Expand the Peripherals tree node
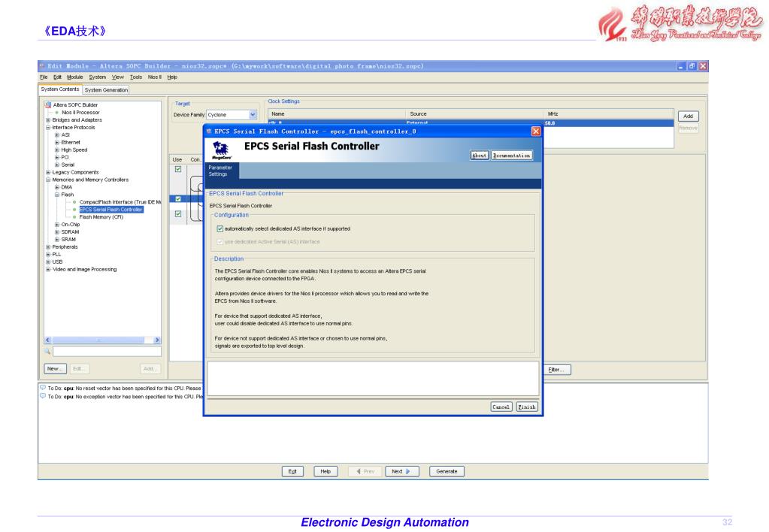 coord(48,247)
